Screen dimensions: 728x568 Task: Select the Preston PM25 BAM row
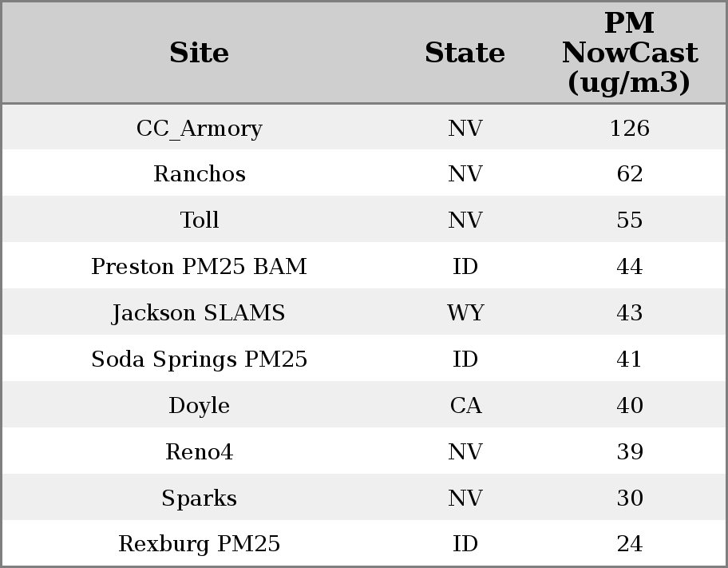199,266
